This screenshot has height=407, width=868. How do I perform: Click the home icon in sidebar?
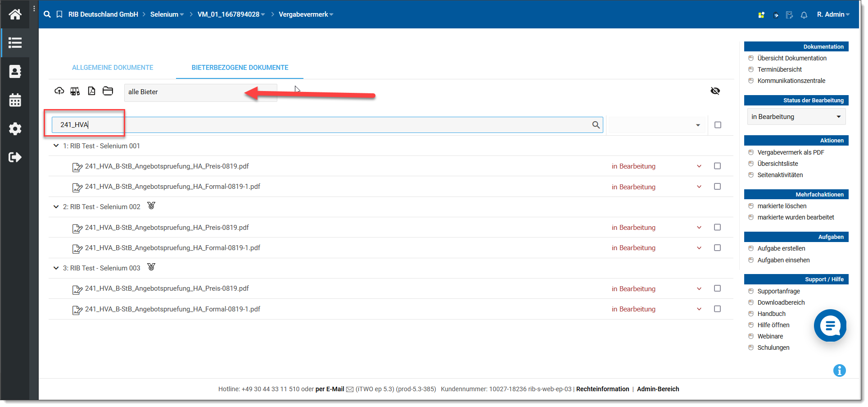pyautogui.click(x=15, y=14)
